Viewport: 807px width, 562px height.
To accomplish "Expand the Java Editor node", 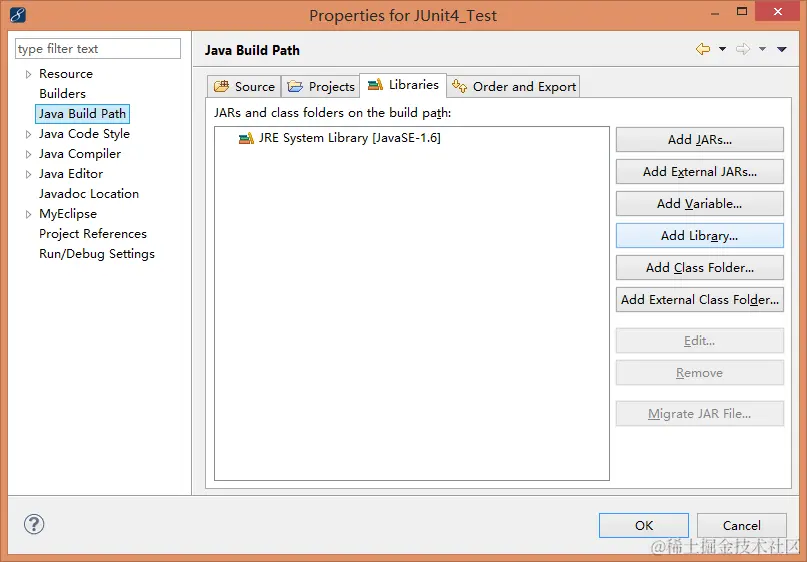I will 28,174.
